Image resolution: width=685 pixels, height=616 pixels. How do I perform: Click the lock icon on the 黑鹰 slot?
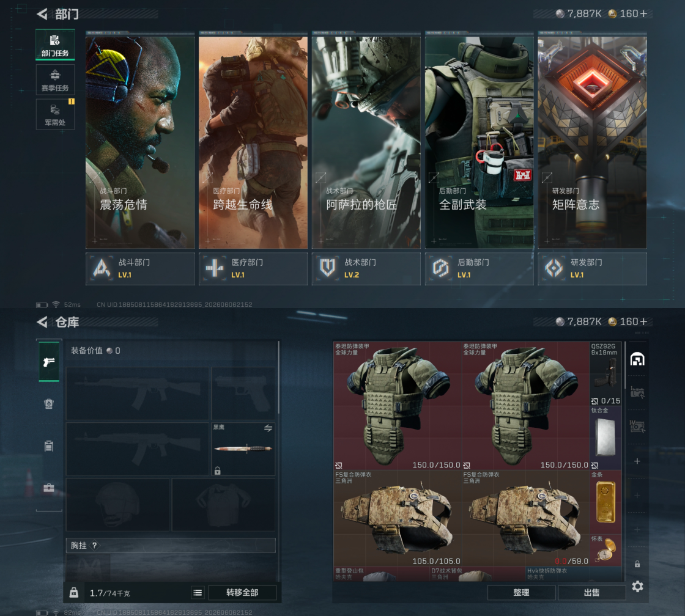[218, 470]
